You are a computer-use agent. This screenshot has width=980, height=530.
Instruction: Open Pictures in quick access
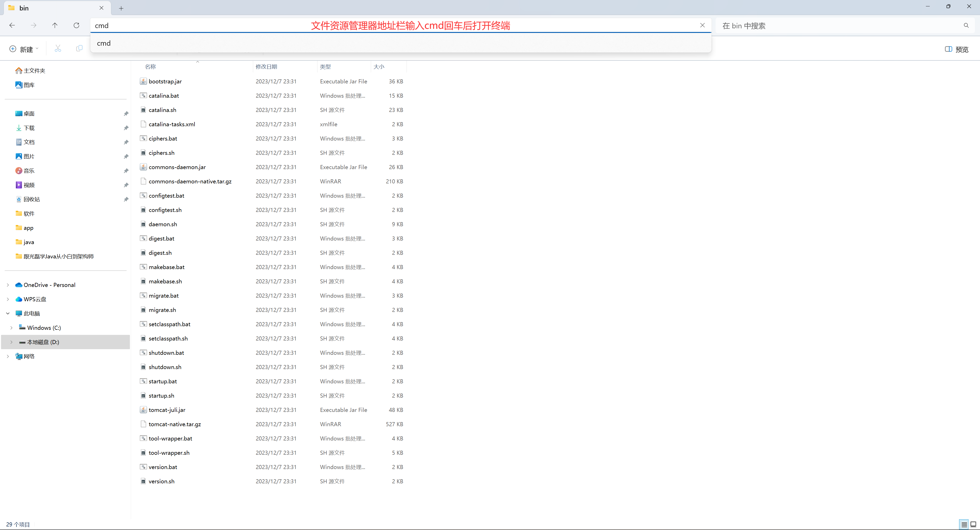25,157
